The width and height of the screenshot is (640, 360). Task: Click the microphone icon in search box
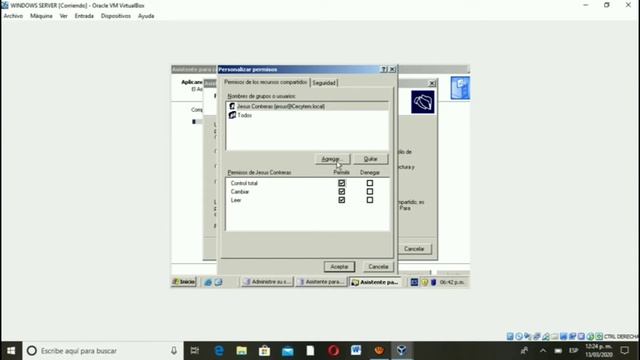[174, 351]
